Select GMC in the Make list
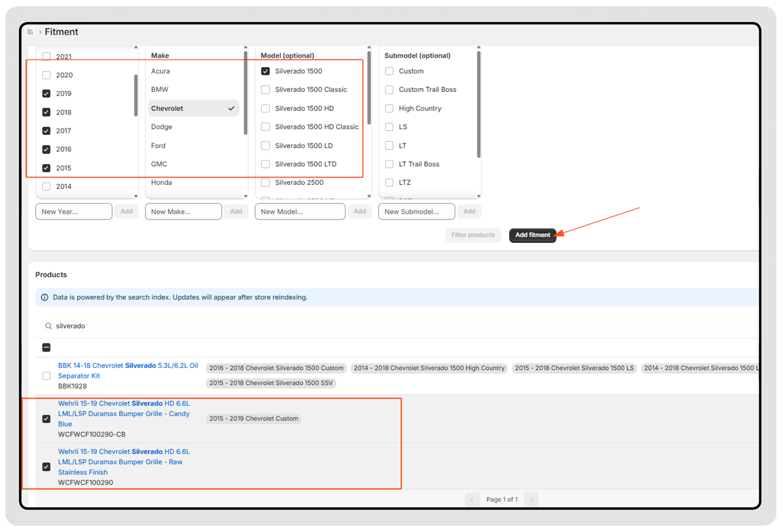The height and width of the screenshot is (532, 783). point(159,164)
